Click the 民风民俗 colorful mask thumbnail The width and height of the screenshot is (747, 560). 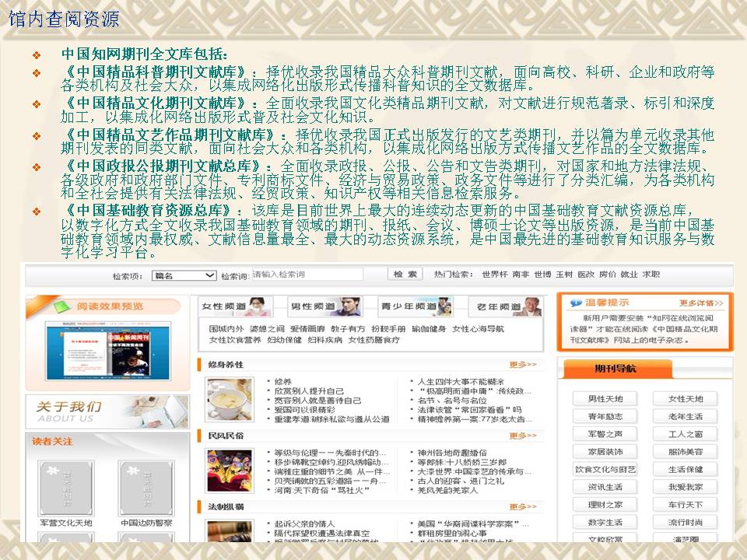229,469
